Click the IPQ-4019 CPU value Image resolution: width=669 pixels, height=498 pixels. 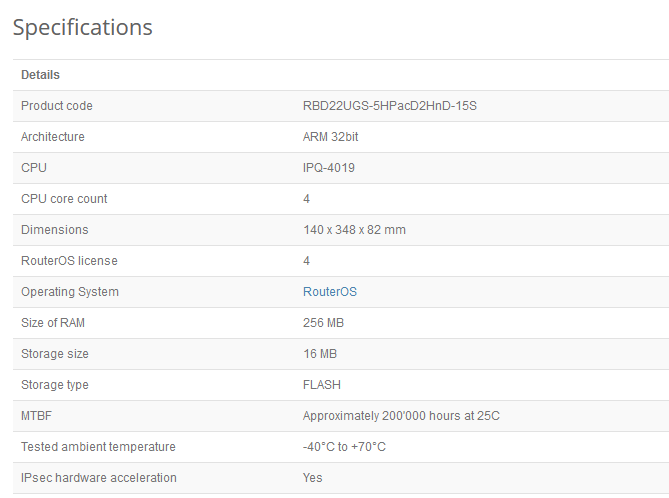328,168
